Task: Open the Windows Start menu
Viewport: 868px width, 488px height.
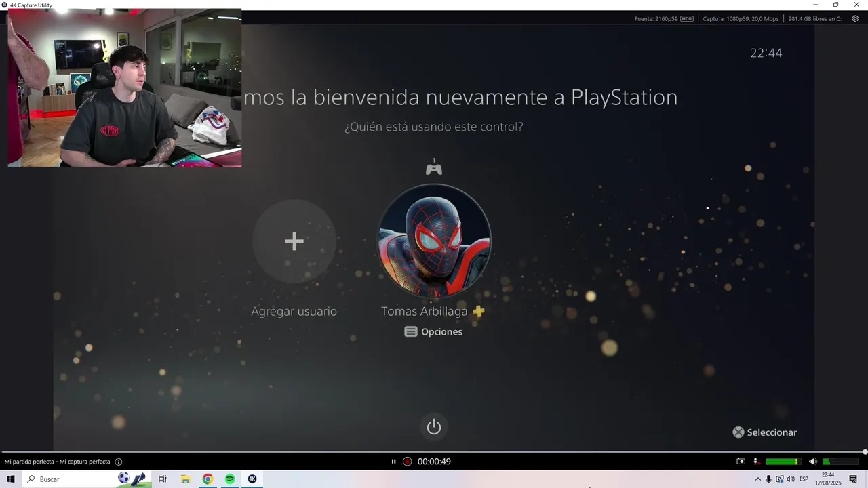Action: [x=11, y=479]
